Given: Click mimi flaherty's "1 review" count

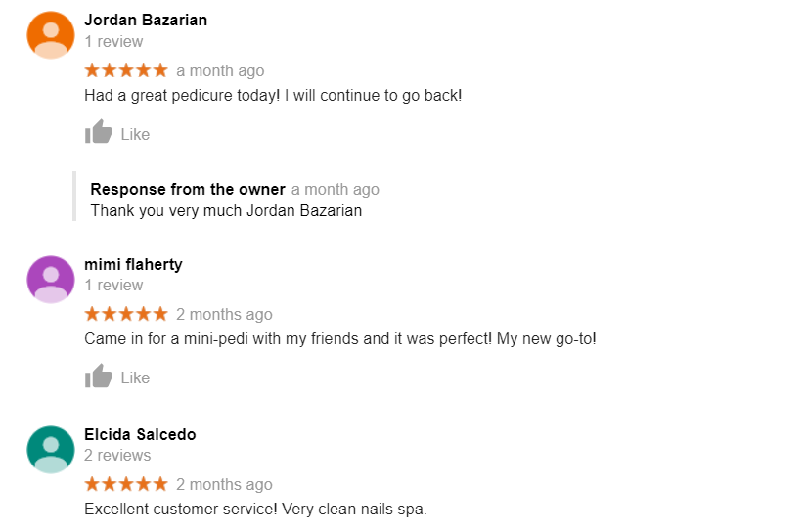Looking at the screenshot, I should [x=113, y=286].
